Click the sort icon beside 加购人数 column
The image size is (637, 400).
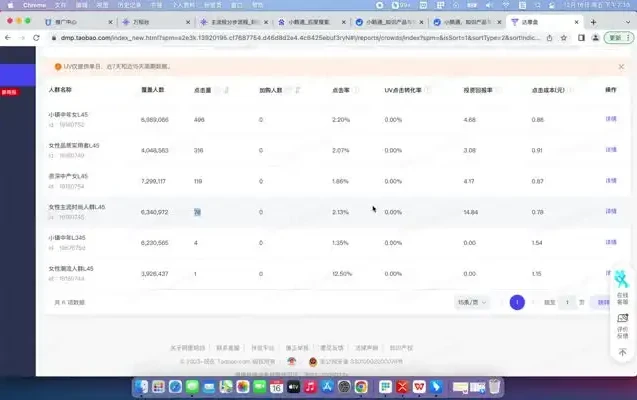click(x=299, y=90)
